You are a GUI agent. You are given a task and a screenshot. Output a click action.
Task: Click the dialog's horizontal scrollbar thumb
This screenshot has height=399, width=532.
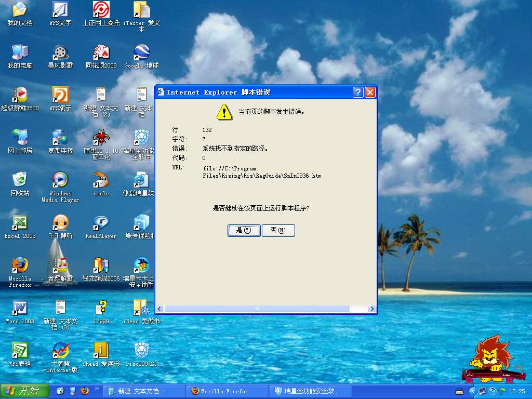pyautogui.click(x=257, y=309)
